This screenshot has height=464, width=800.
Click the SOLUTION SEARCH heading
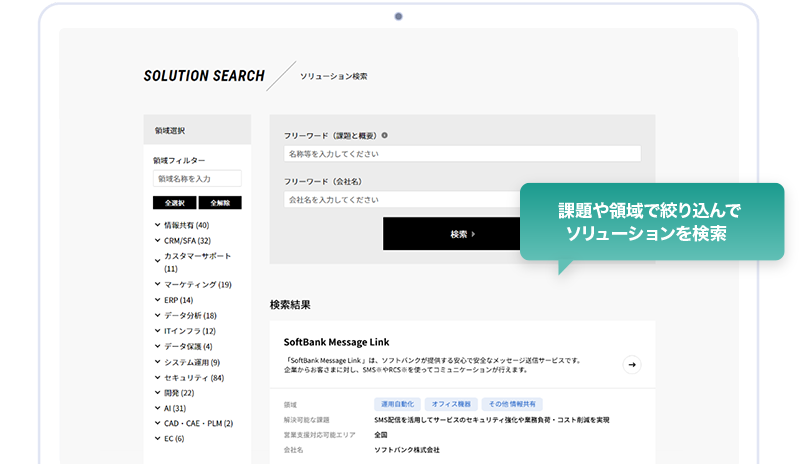point(204,76)
